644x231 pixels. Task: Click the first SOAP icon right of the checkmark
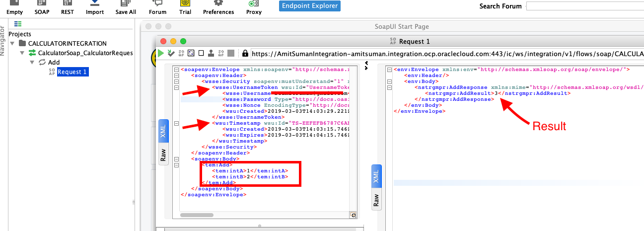click(x=181, y=53)
